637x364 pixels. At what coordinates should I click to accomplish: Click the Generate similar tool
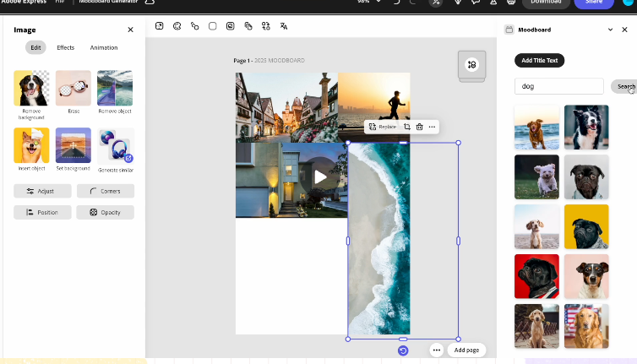click(x=116, y=145)
